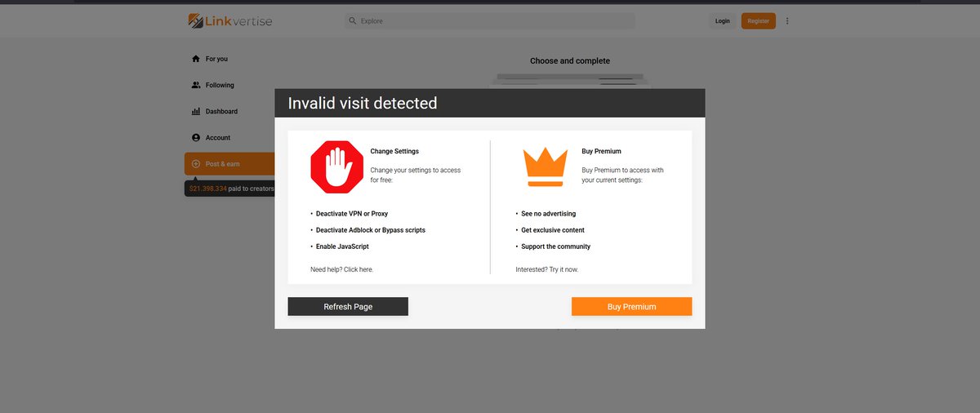Image resolution: width=980 pixels, height=413 pixels.
Task: Click the search magnifier icon
Action: pos(352,20)
